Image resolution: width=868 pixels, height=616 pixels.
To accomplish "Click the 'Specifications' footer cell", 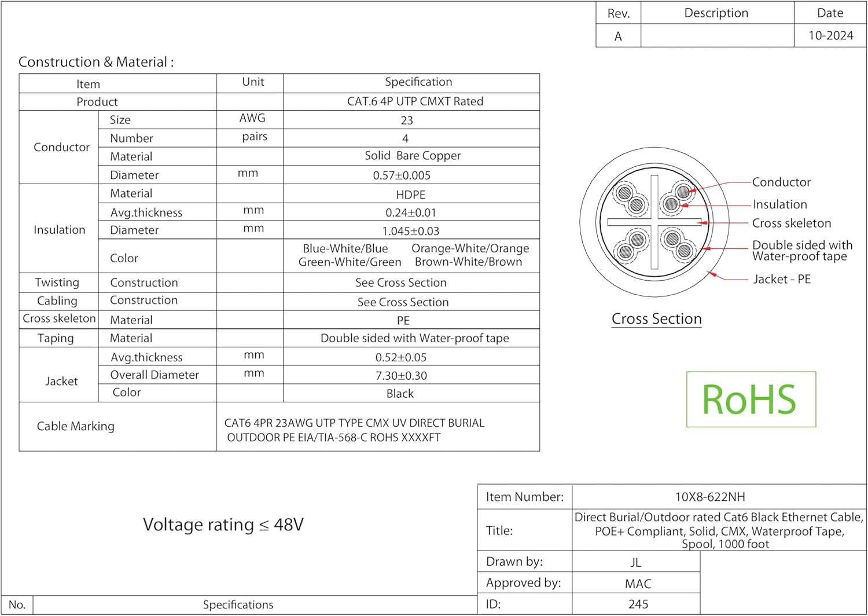I will (x=238, y=605).
